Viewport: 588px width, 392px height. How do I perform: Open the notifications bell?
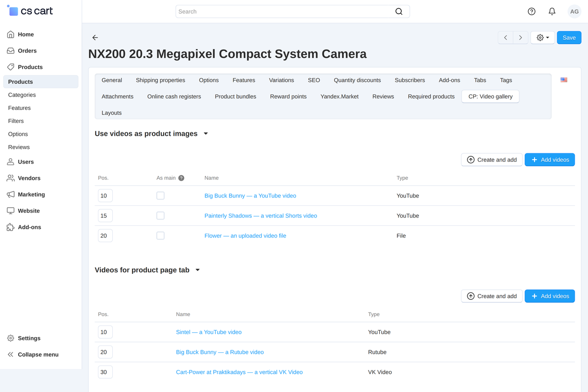click(x=552, y=11)
